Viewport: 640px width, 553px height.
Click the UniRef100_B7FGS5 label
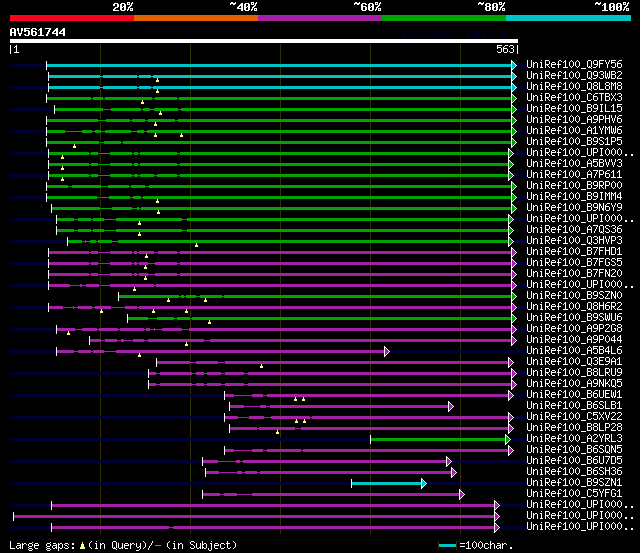(574, 263)
